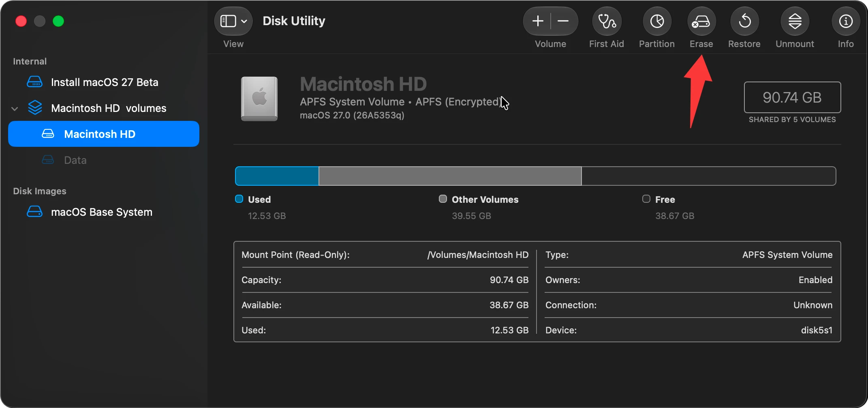Click the Used legend color swatch
This screenshot has height=408, width=868.
pos(239,199)
